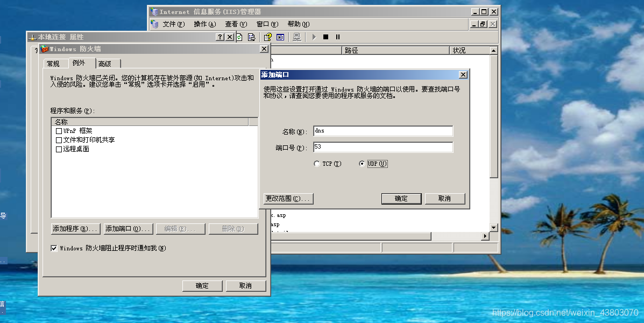This screenshot has height=323, width=644.
Task: Click the IIS Manager title bar icon
Action: click(154, 11)
